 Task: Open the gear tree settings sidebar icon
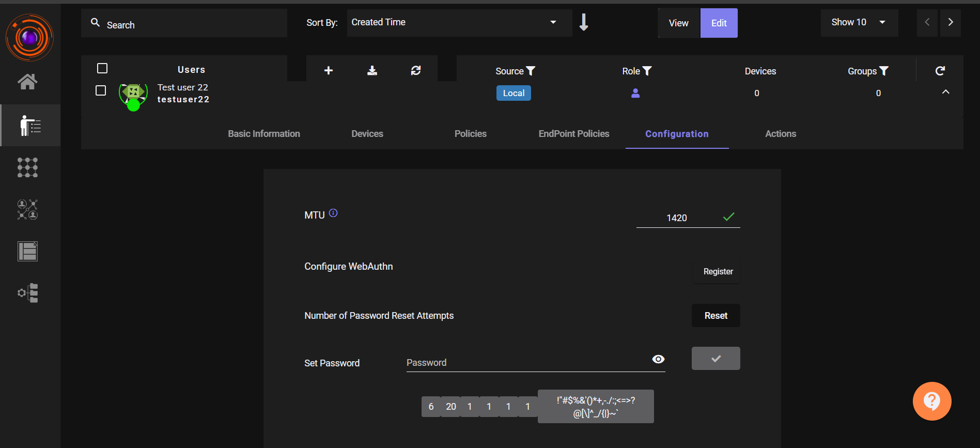click(27, 293)
